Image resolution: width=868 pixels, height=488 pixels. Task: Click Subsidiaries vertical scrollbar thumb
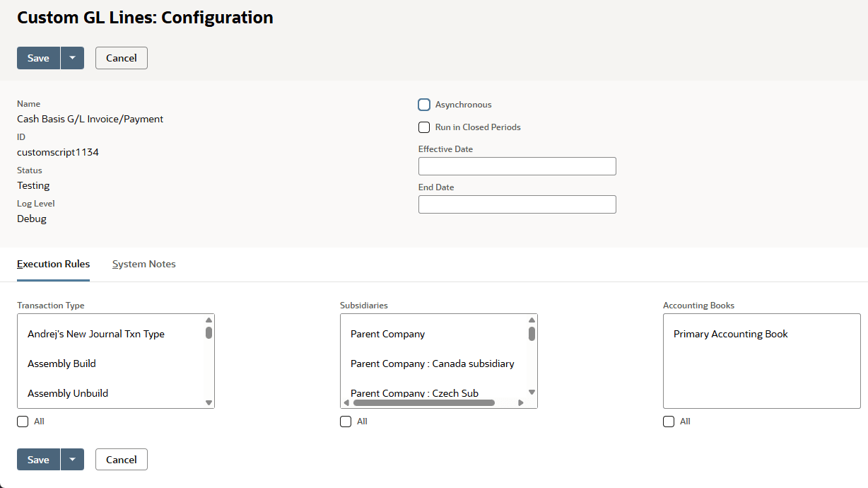[x=532, y=334]
